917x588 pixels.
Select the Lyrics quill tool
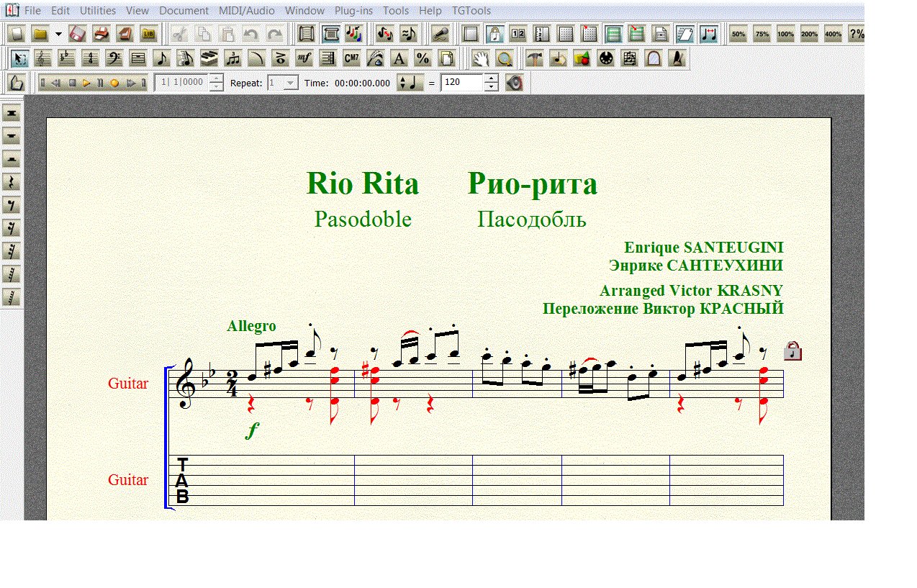tap(375, 58)
